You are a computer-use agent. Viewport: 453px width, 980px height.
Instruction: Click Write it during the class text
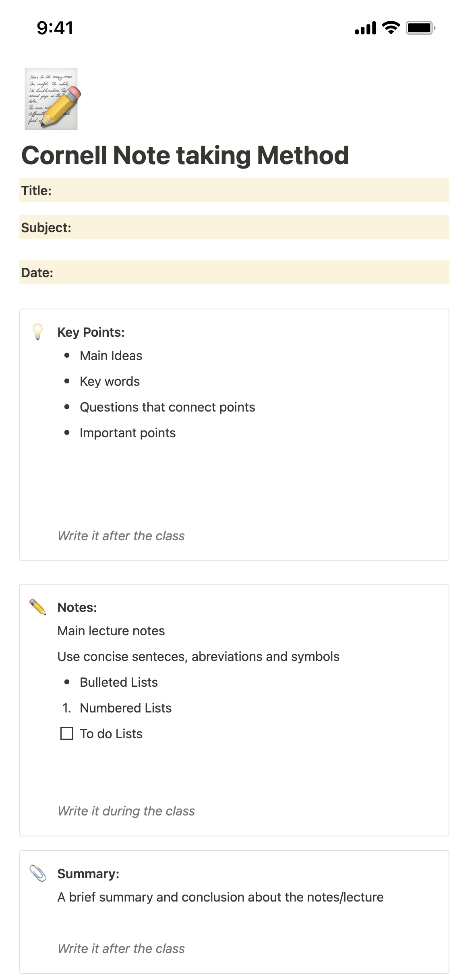pos(126,811)
